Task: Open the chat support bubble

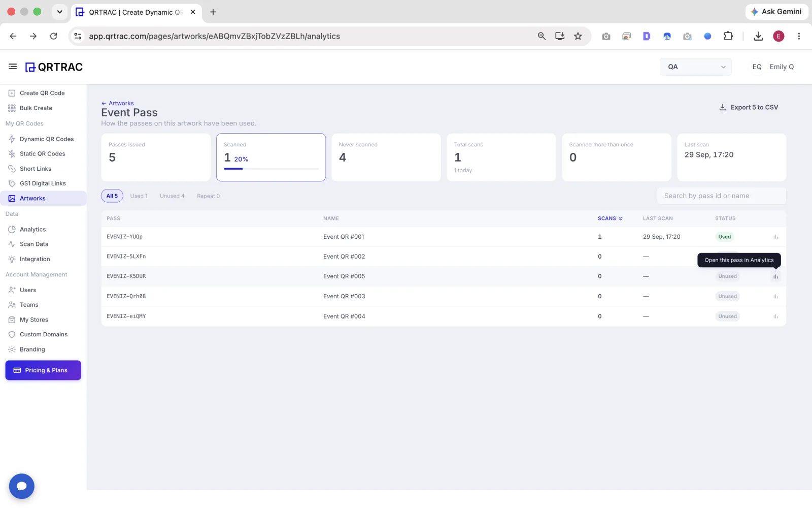Action: click(21, 486)
